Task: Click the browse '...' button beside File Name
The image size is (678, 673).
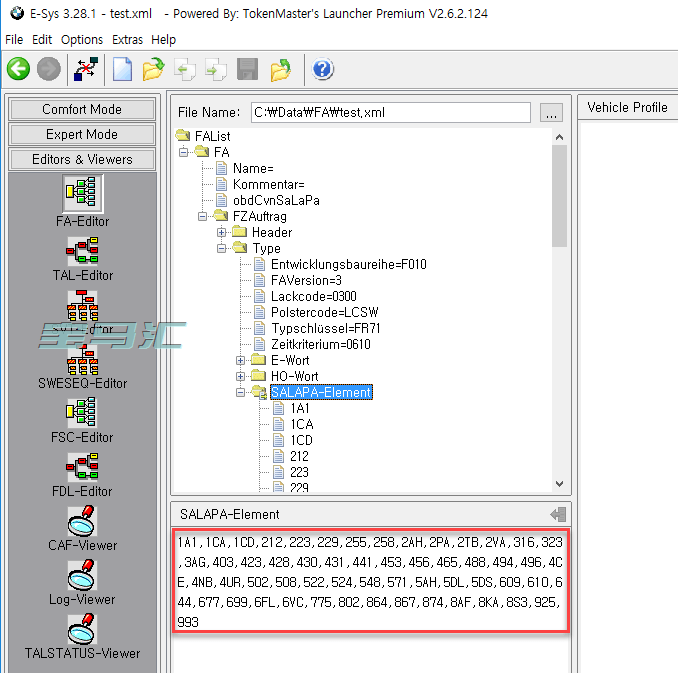Action: pos(551,112)
